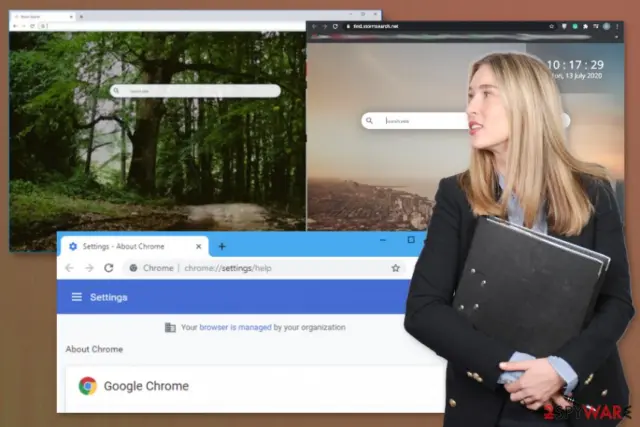Open profile avatar in dark browser
Screen dimensions: 640x427
[607, 26]
